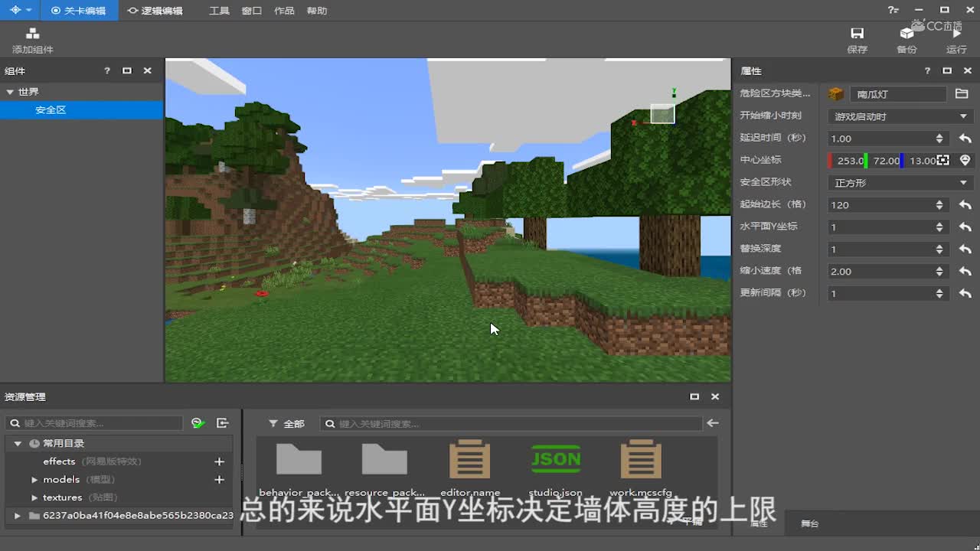Open folder browser next to 南瓜灯 field

point(962,94)
